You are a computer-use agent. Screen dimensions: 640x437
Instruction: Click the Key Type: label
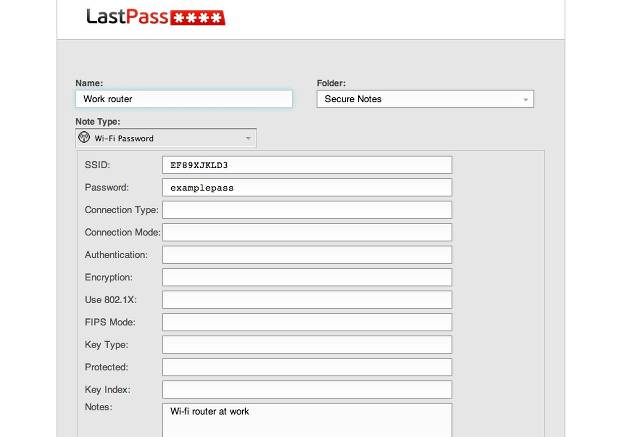coord(106,345)
